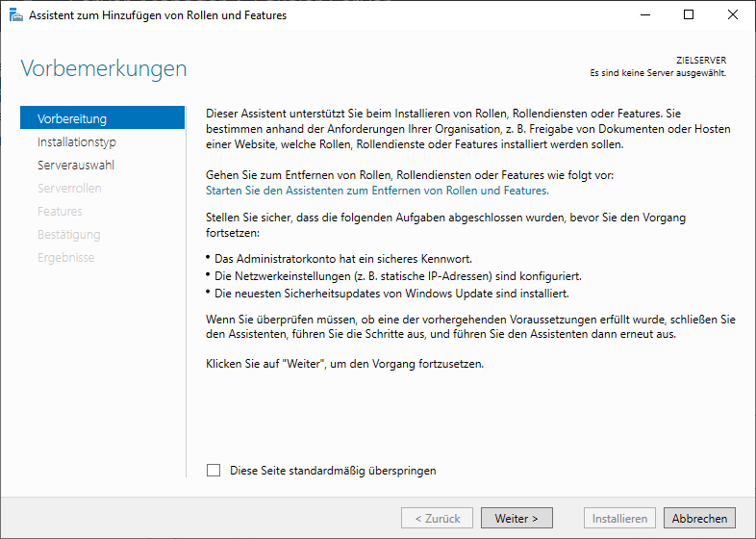The width and height of the screenshot is (756, 539).
Task: Jump to the Features step
Action: click(60, 212)
